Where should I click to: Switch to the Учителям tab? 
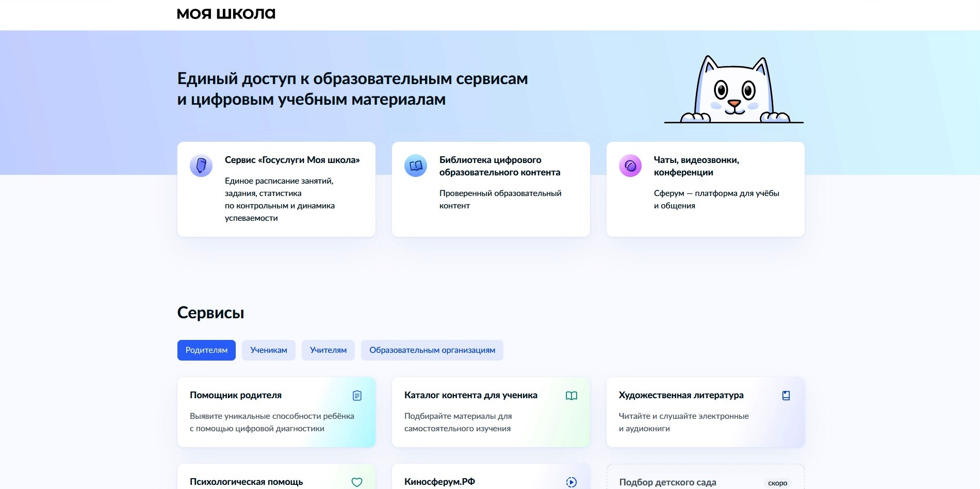click(x=328, y=350)
